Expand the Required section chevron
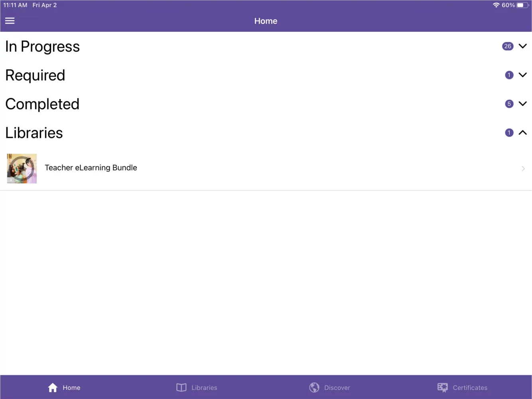The width and height of the screenshot is (532, 399). pyautogui.click(x=522, y=75)
